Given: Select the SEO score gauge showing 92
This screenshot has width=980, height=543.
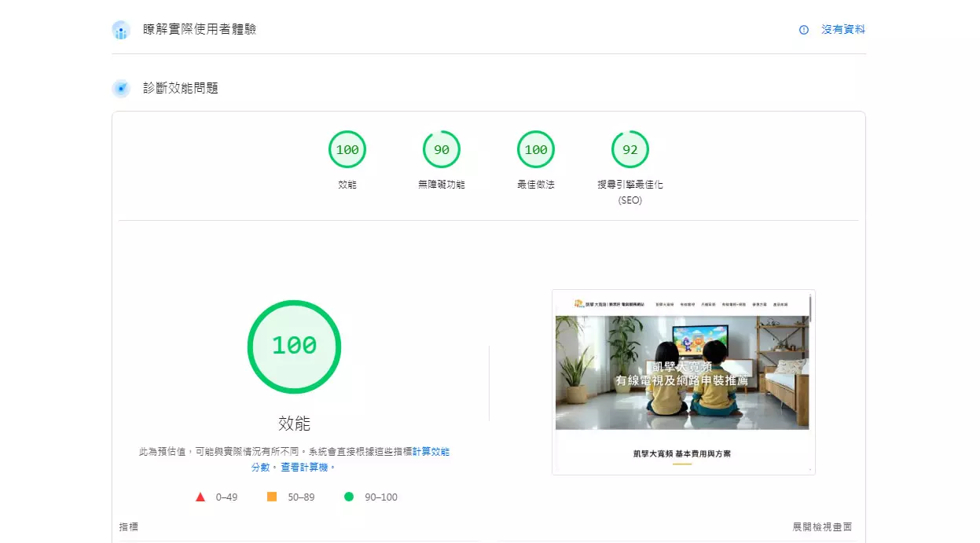Looking at the screenshot, I should (x=629, y=149).
